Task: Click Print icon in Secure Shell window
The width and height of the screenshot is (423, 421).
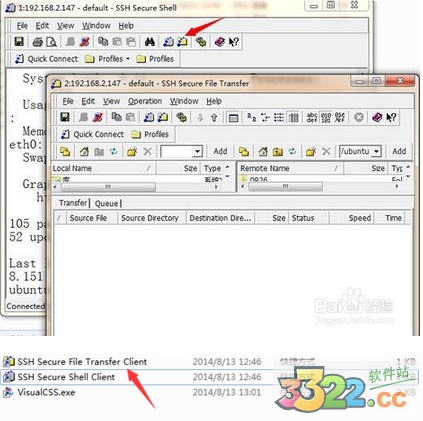Action: (x=38, y=42)
